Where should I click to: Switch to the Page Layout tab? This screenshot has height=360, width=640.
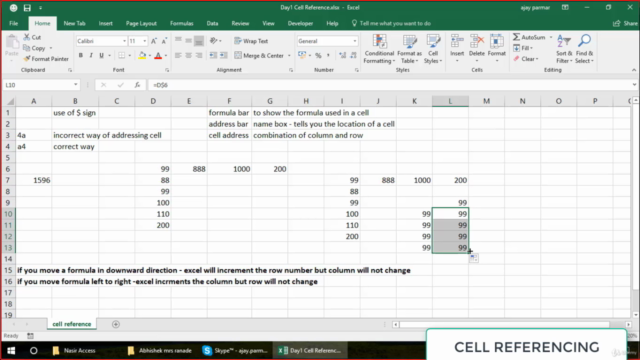(x=141, y=23)
